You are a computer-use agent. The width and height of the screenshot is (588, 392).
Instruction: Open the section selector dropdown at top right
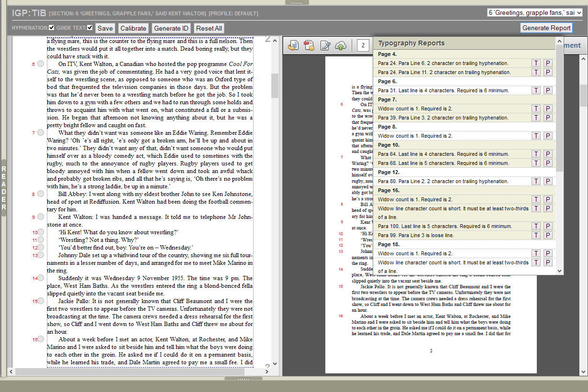534,12
